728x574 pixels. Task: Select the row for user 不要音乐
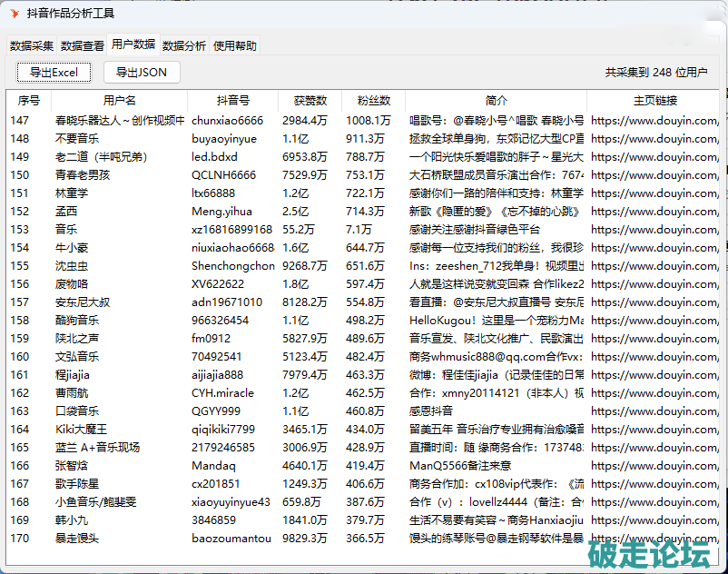pos(77,139)
